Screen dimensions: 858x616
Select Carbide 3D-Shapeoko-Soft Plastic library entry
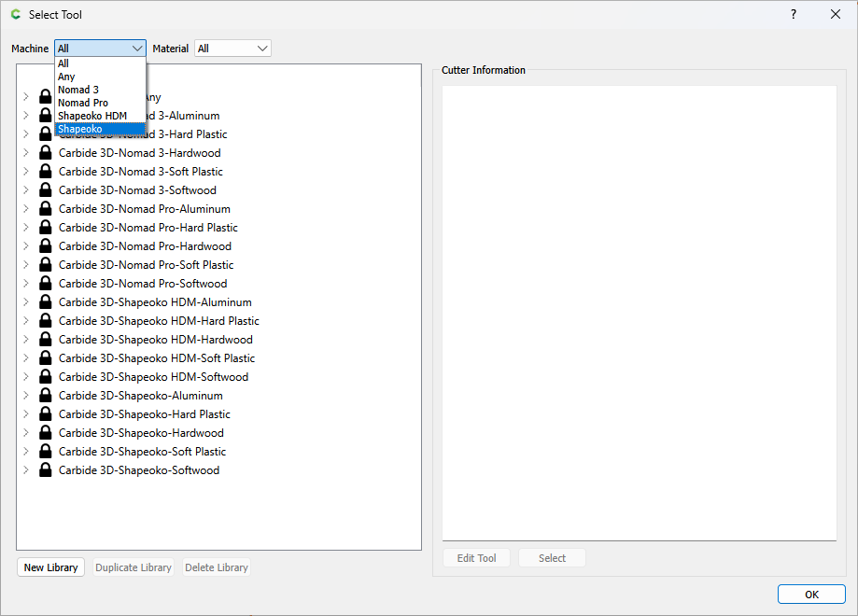point(142,452)
